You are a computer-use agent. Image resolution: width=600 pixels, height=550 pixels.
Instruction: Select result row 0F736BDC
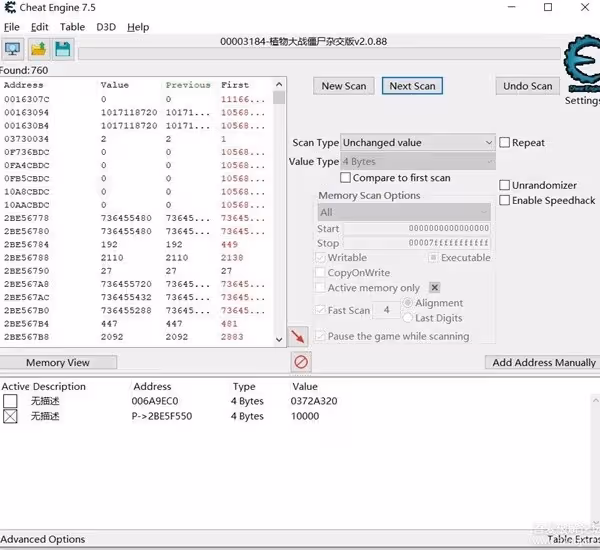[x=137, y=152]
